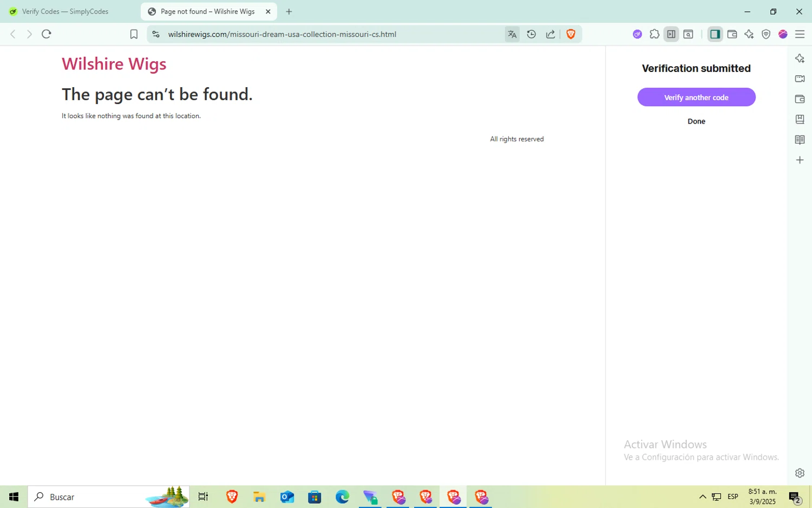Share this page icon

(551, 34)
